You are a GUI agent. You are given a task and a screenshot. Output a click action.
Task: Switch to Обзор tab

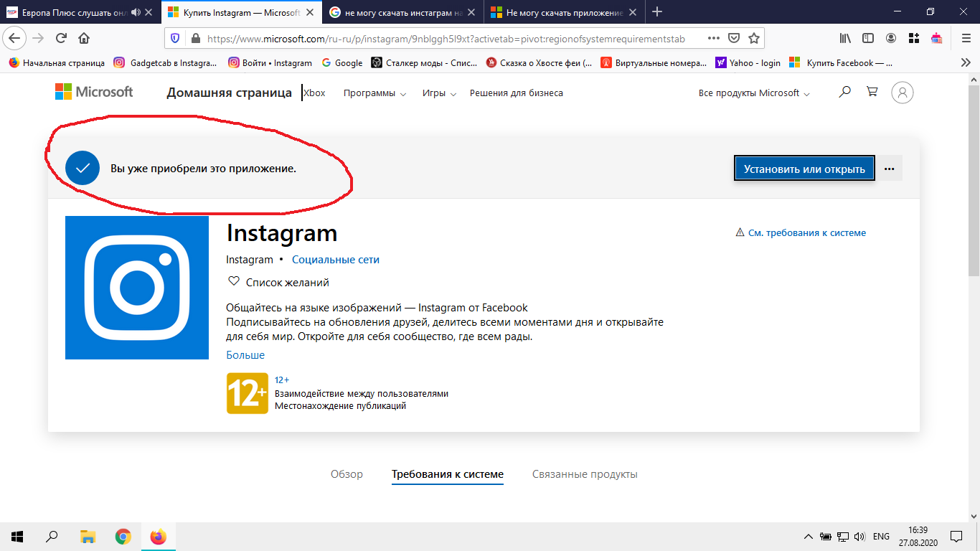pos(347,474)
